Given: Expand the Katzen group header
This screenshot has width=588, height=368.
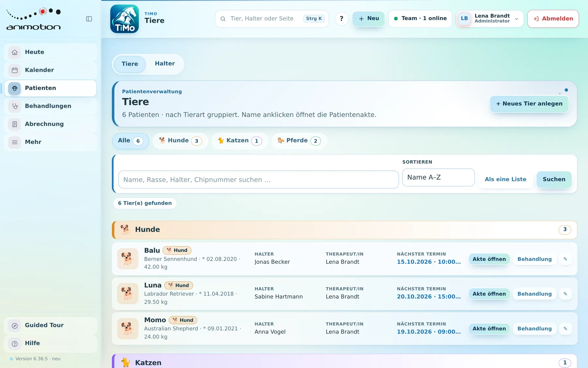Looking at the screenshot, I should 345,361.
